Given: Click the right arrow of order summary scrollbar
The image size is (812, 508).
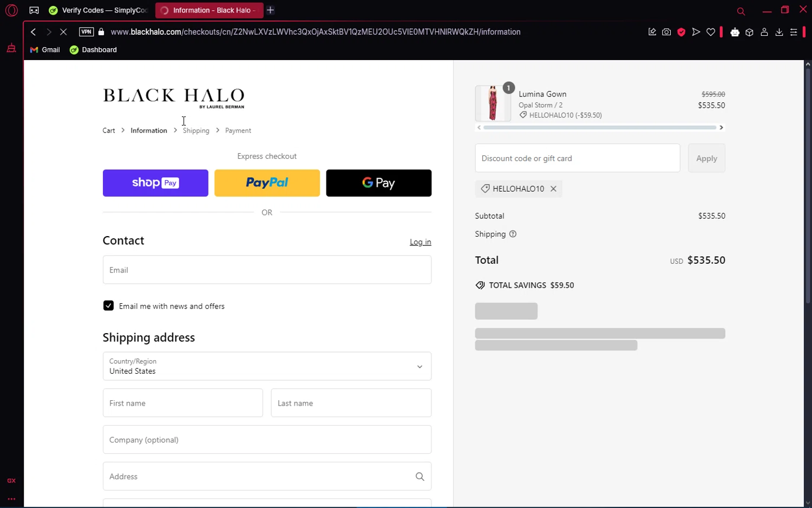Looking at the screenshot, I should click(x=721, y=127).
